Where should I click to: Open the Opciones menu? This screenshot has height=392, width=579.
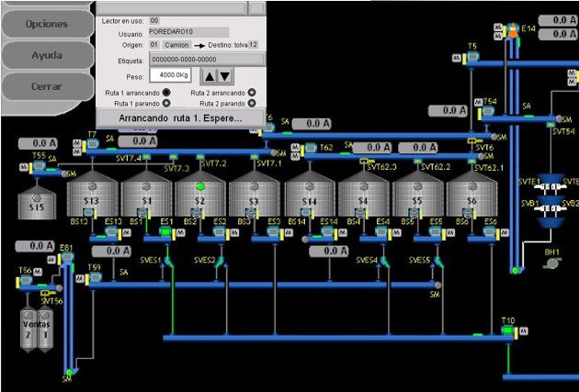[x=46, y=23]
